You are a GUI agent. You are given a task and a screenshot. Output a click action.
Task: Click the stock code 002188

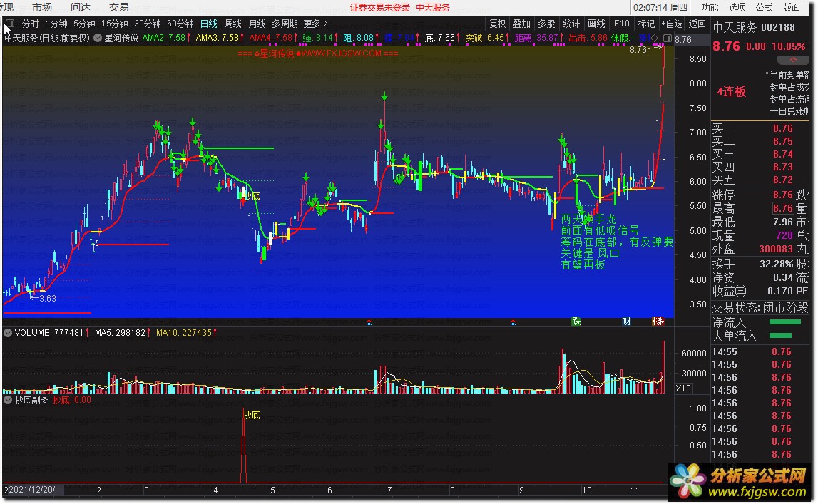(x=778, y=27)
